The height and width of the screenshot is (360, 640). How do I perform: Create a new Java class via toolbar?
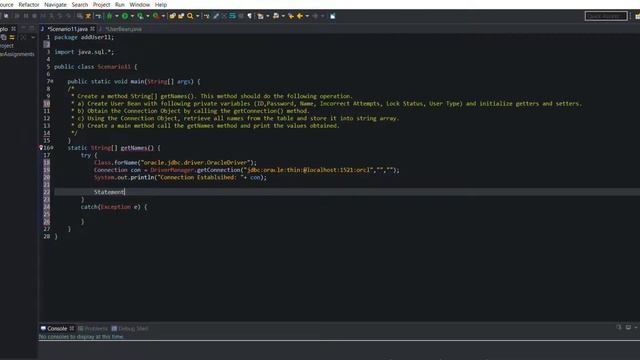point(181,16)
